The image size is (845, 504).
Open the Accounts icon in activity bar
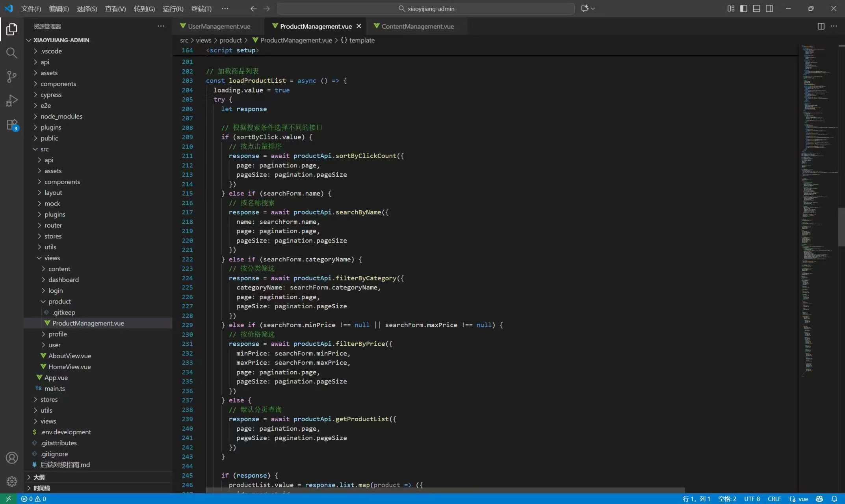click(11, 458)
